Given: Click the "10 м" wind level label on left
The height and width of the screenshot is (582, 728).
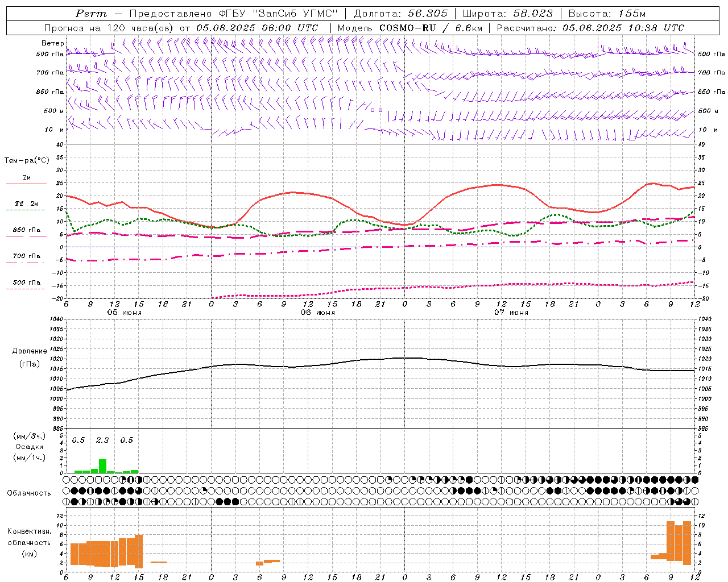Looking at the screenshot, I should click(x=55, y=130).
